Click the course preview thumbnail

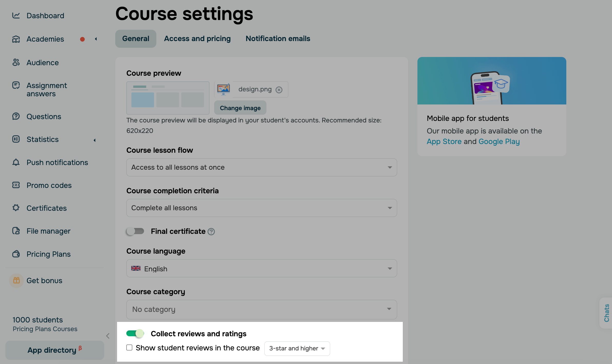(x=168, y=98)
